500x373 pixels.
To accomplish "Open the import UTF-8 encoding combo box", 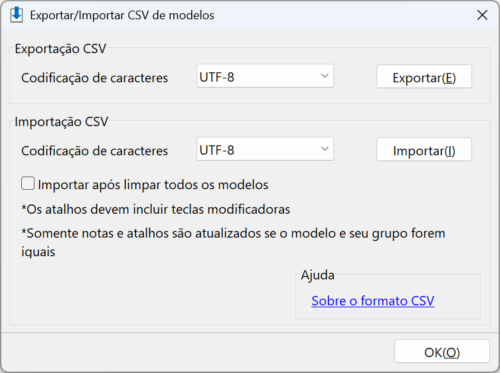I will point(265,149).
